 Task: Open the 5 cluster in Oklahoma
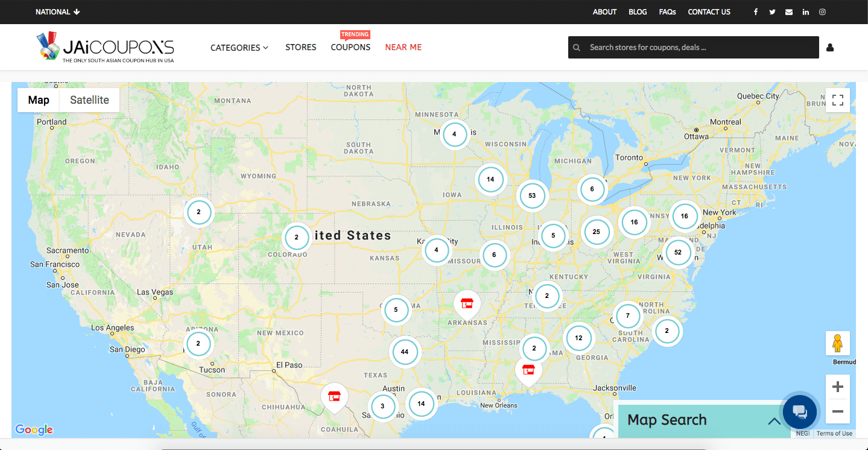396,310
